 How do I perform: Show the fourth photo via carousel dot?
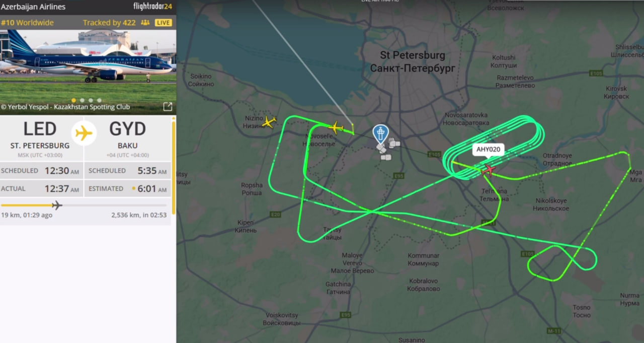(x=99, y=100)
